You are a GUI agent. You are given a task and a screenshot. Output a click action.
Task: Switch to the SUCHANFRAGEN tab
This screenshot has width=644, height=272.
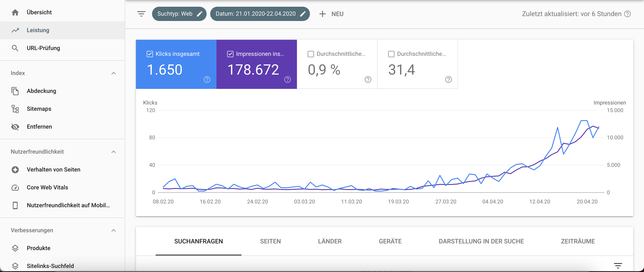[x=199, y=241]
